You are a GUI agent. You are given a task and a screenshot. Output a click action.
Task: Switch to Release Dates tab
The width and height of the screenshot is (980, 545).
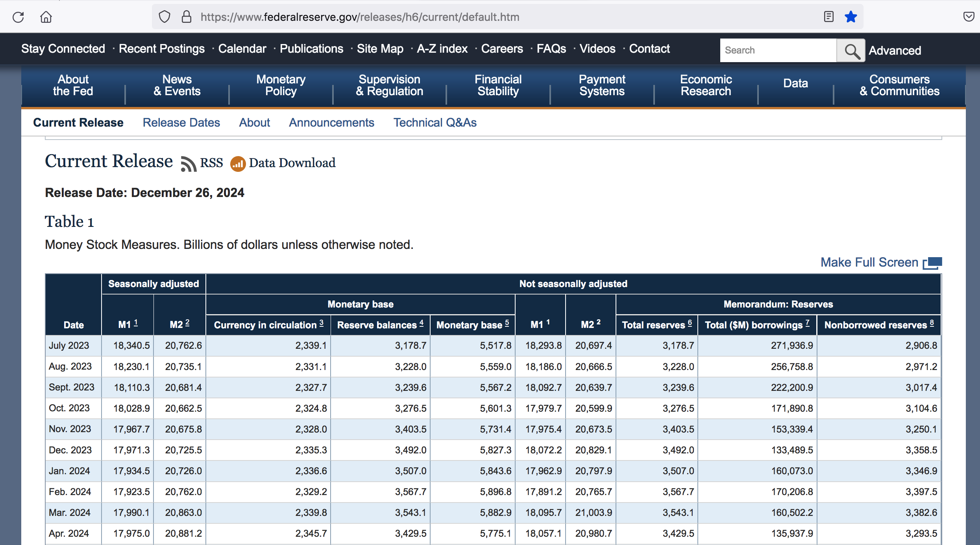(181, 123)
